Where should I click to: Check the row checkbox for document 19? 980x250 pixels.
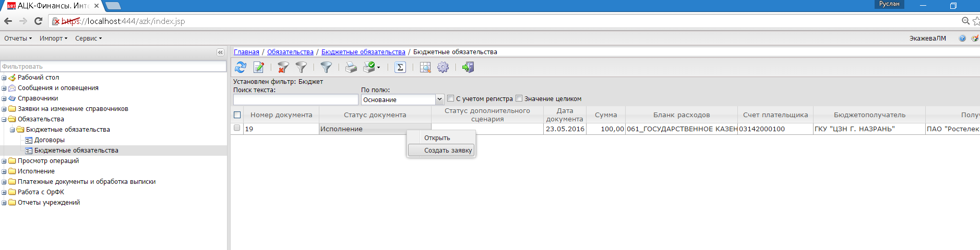coord(237,128)
